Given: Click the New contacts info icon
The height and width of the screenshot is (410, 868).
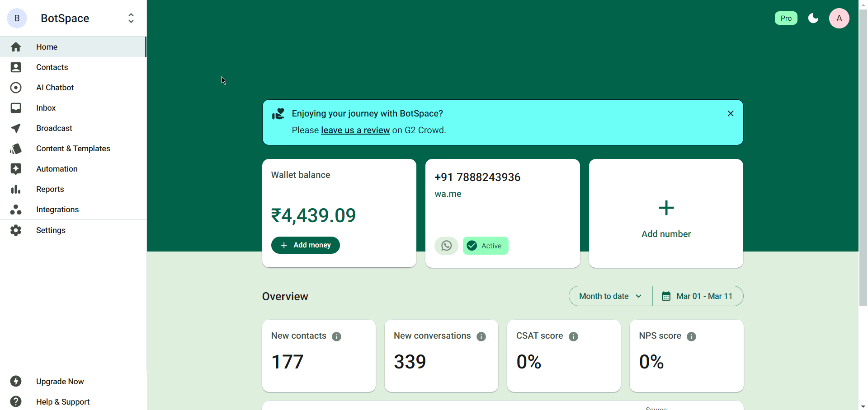Looking at the screenshot, I should [x=337, y=336].
